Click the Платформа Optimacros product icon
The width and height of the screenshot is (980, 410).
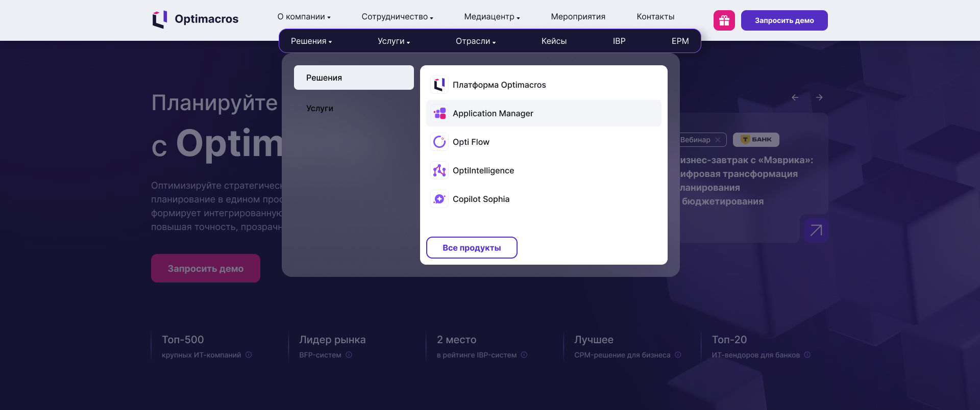coord(439,85)
